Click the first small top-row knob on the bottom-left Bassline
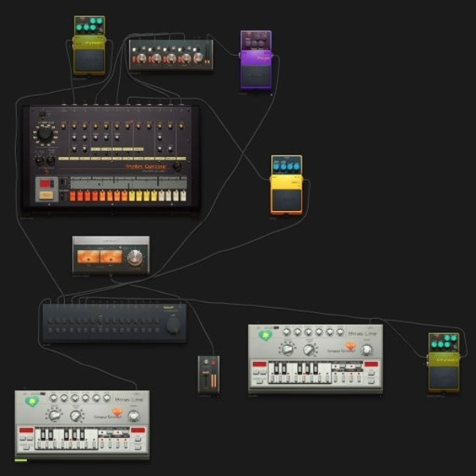Viewport: 476px width, 476px height. click(53, 398)
